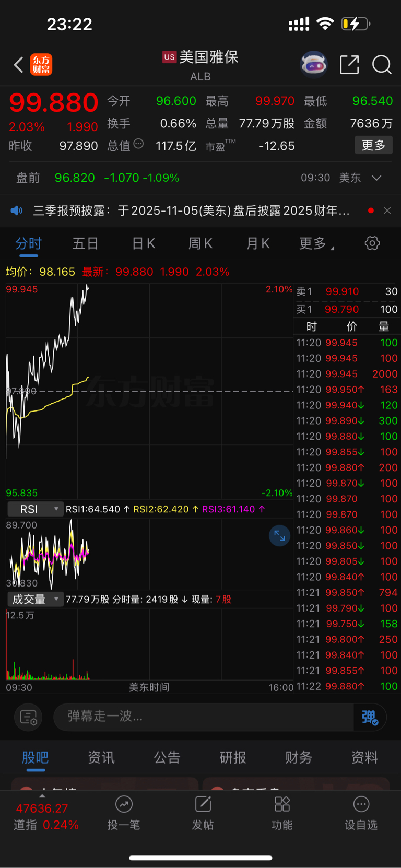The width and height of the screenshot is (401, 868).
Task: Tap the 美国雅保 ALB stock title
Action: click(x=202, y=65)
